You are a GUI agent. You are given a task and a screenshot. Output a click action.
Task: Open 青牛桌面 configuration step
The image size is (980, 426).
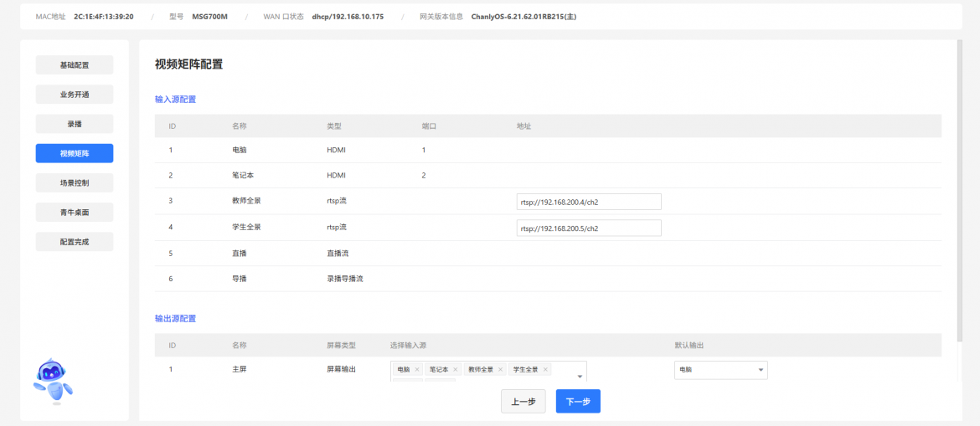point(75,213)
